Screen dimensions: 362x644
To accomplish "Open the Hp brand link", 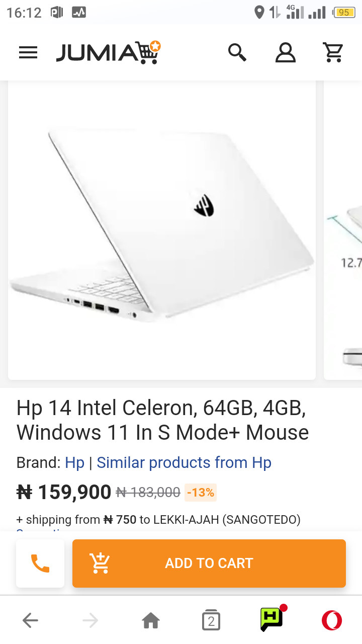I will 74,462.
